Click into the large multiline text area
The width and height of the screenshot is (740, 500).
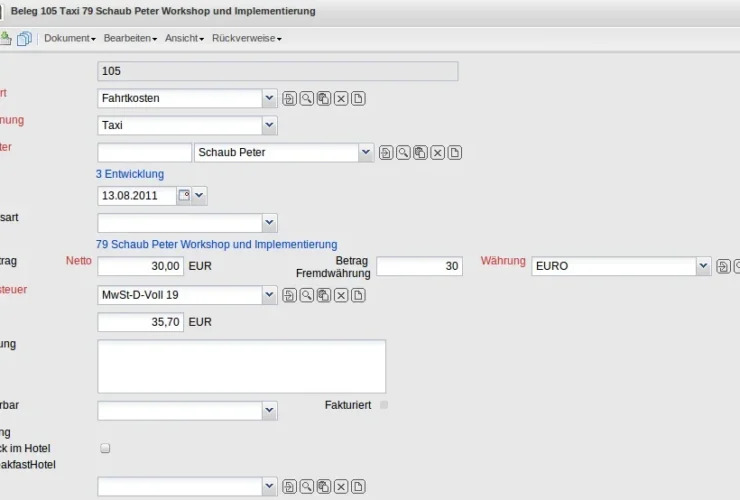(x=241, y=366)
